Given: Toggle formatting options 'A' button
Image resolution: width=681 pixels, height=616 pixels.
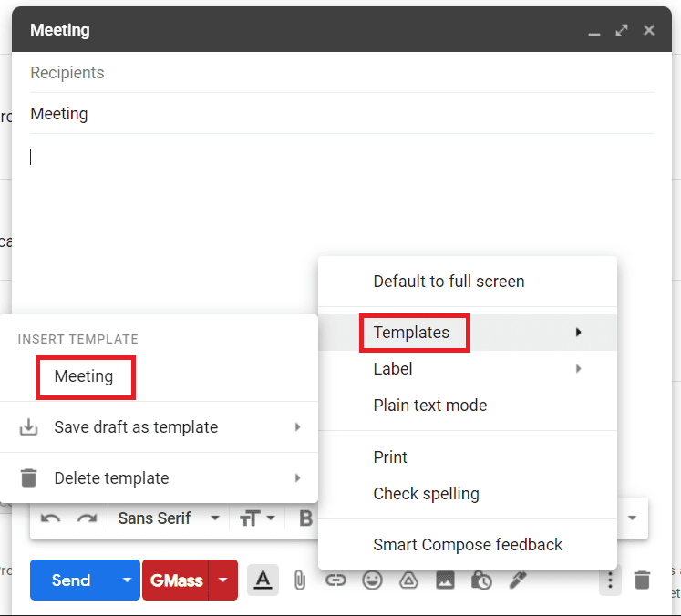Looking at the screenshot, I should (263, 580).
